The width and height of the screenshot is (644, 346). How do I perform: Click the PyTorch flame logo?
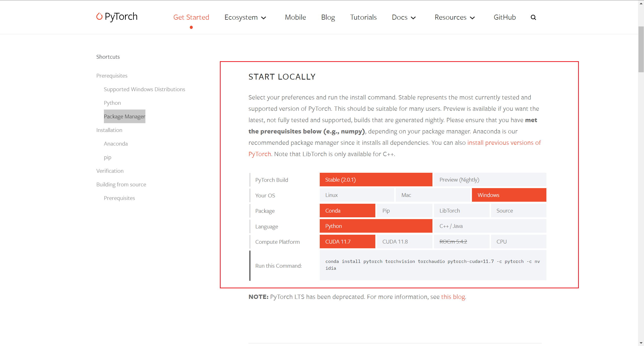coord(99,17)
